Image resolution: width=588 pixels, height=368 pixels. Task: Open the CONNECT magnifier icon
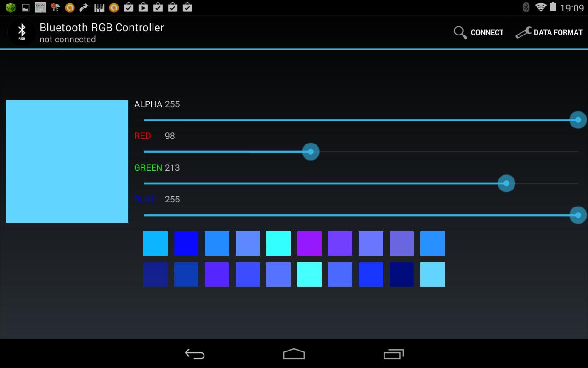460,32
